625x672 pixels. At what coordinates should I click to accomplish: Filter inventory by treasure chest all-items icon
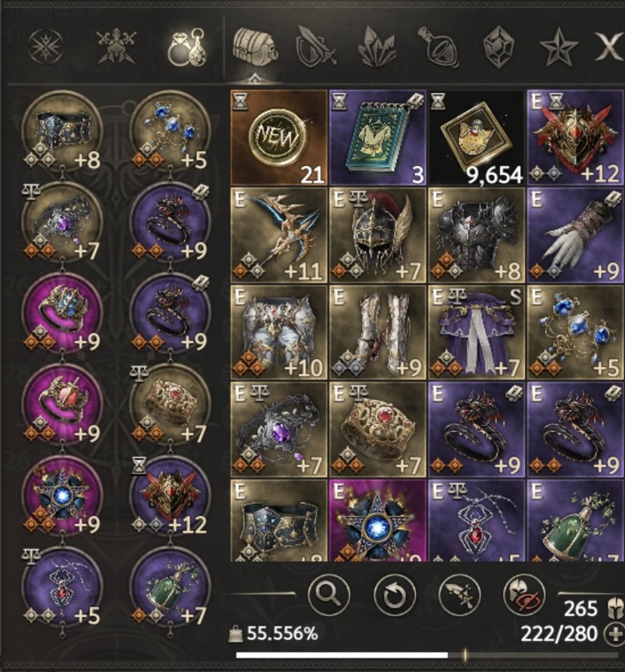[x=254, y=48]
